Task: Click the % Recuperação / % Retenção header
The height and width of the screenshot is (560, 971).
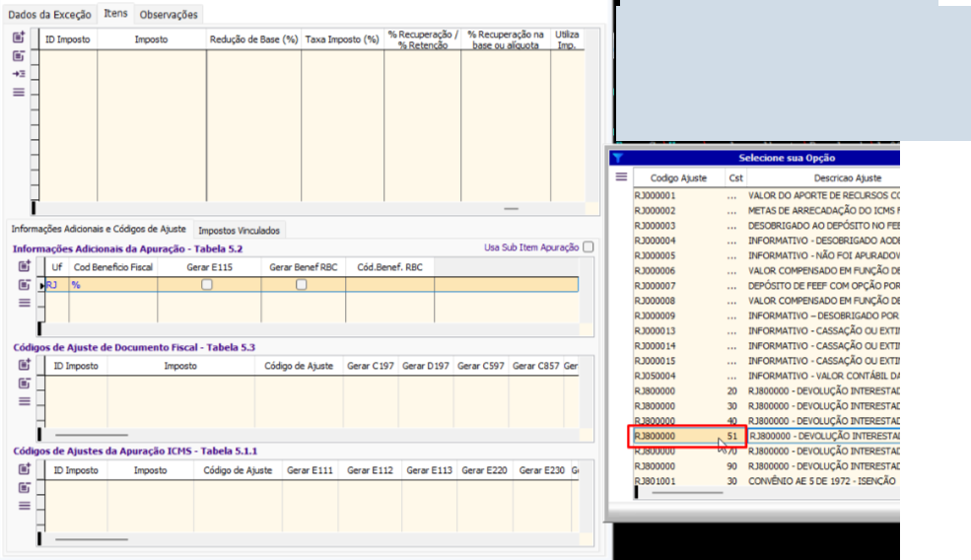Action: click(423, 39)
